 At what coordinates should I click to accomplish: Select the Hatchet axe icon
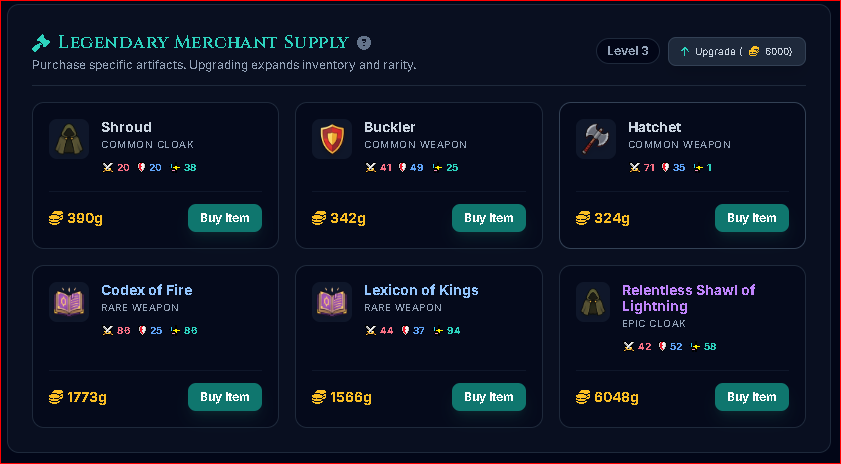pos(596,139)
